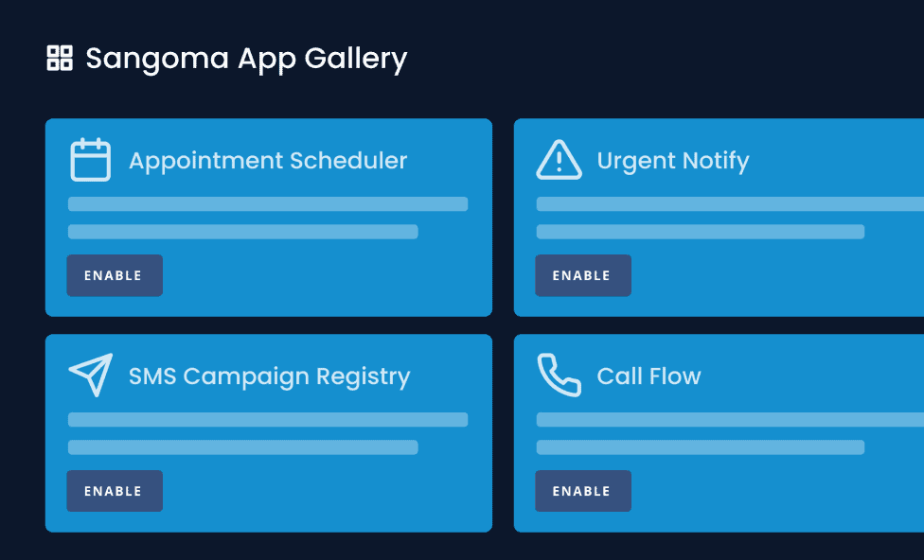924x560 pixels.
Task: Click the Sangoma App Gallery heading
Action: click(246, 59)
